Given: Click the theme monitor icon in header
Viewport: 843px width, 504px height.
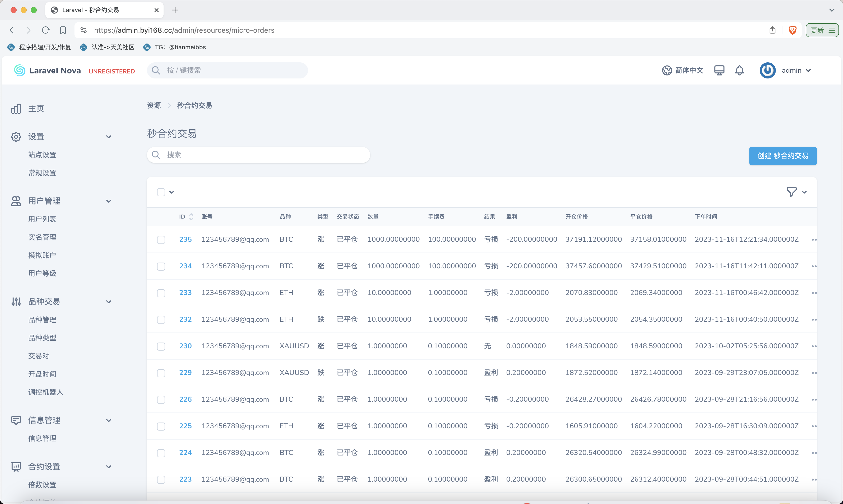Looking at the screenshot, I should point(719,70).
